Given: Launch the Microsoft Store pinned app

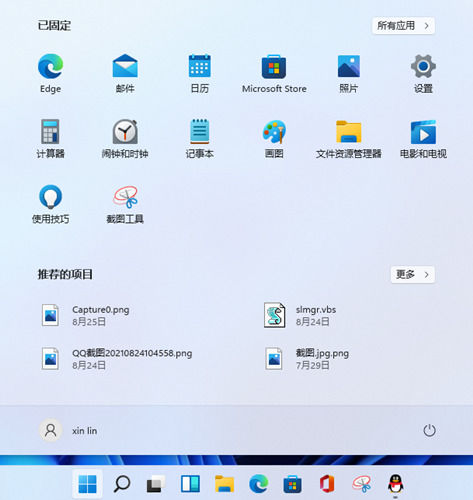Looking at the screenshot, I should 274,74.
